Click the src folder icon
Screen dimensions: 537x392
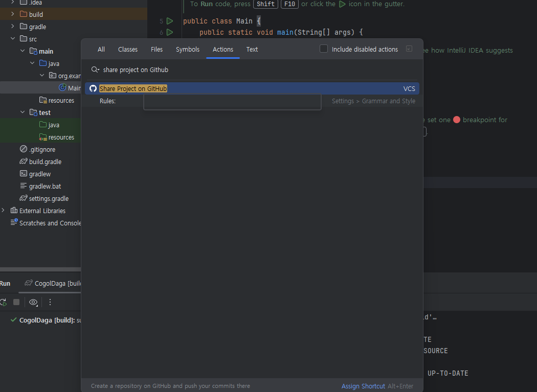(x=24, y=38)
